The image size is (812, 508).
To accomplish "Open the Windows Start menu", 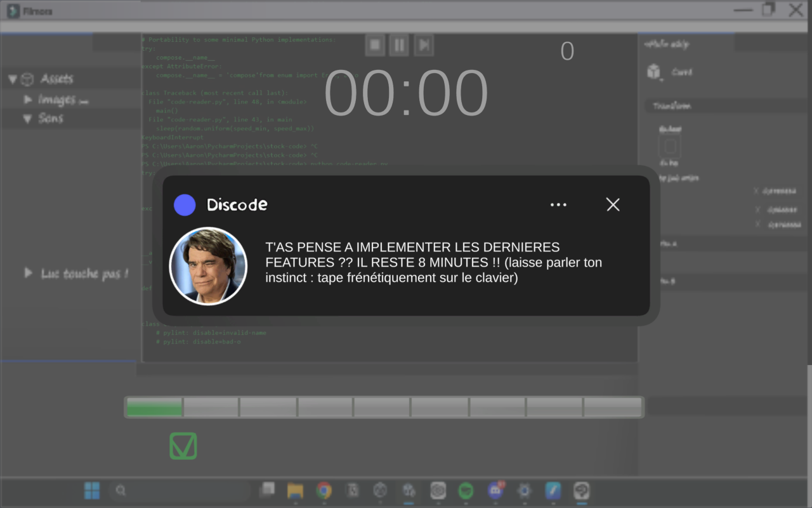I will [92, 490].
